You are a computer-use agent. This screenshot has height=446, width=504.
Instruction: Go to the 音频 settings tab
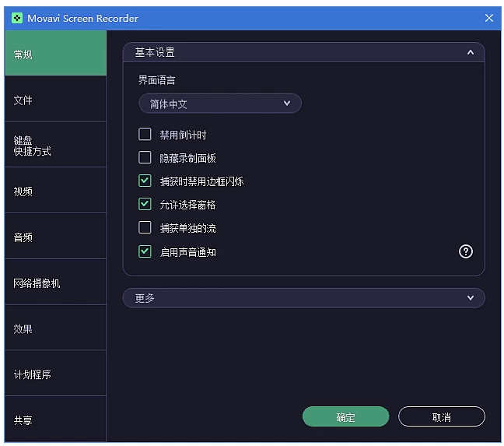[x=55, y=237]
